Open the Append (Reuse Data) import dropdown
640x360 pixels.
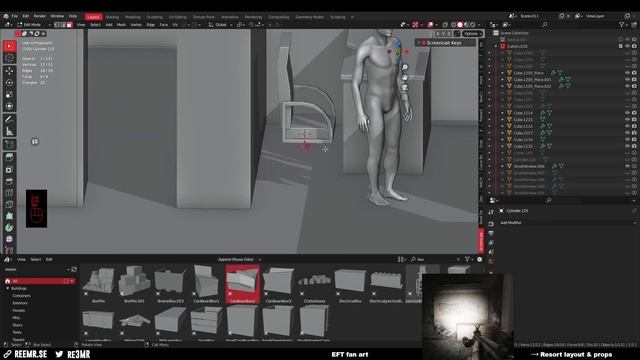(239, 260)
